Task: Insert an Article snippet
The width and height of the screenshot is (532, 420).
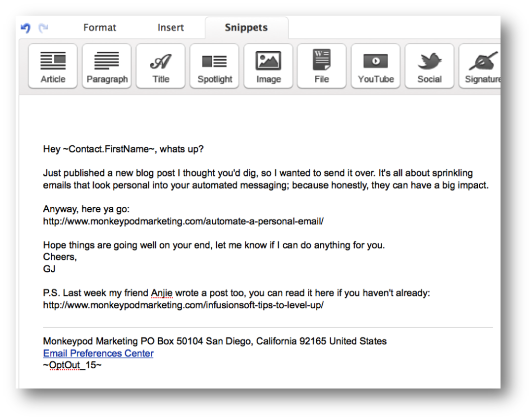Action: click(52, 65)
